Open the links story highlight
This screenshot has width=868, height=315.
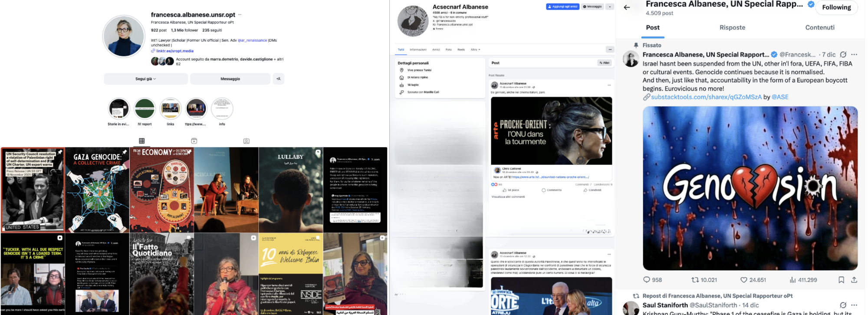pos(170,109)
